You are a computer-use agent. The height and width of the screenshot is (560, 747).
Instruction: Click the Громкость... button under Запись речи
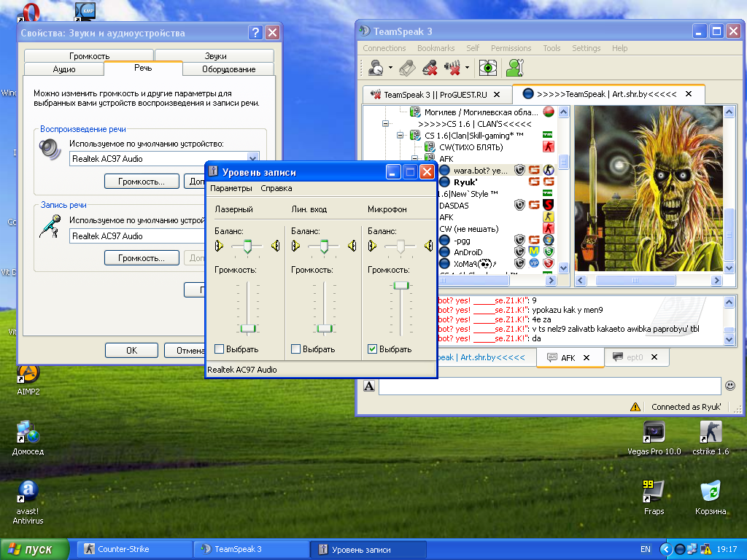coord(142,258)
